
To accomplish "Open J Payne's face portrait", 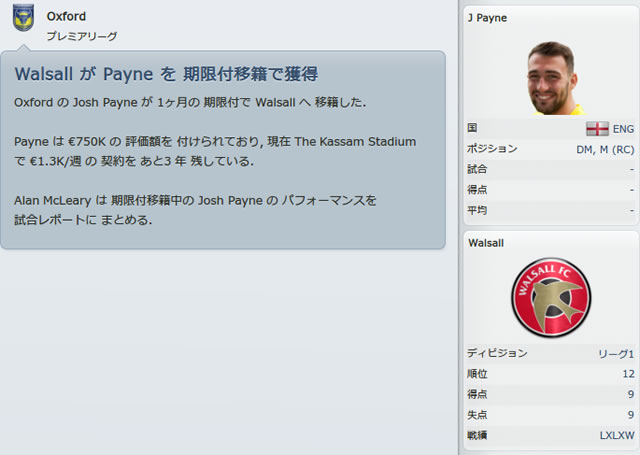I will [552, 78].
